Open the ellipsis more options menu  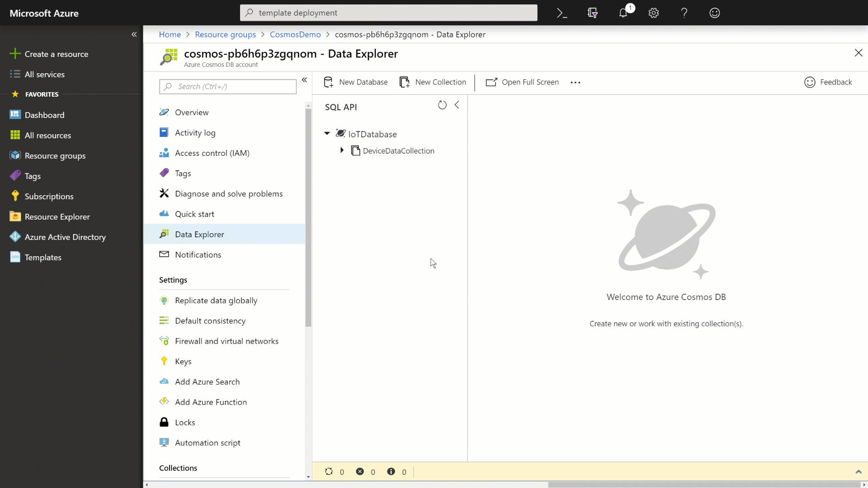[x=576, y=82]
